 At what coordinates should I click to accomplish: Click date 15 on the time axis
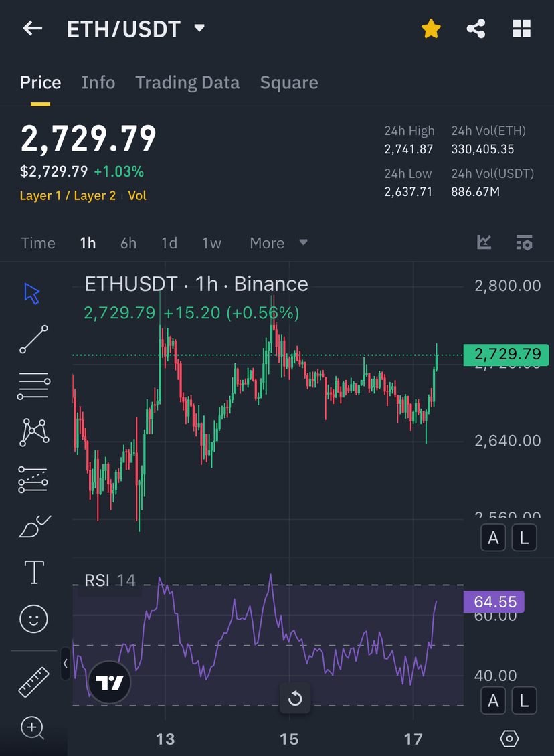[289, 739]
